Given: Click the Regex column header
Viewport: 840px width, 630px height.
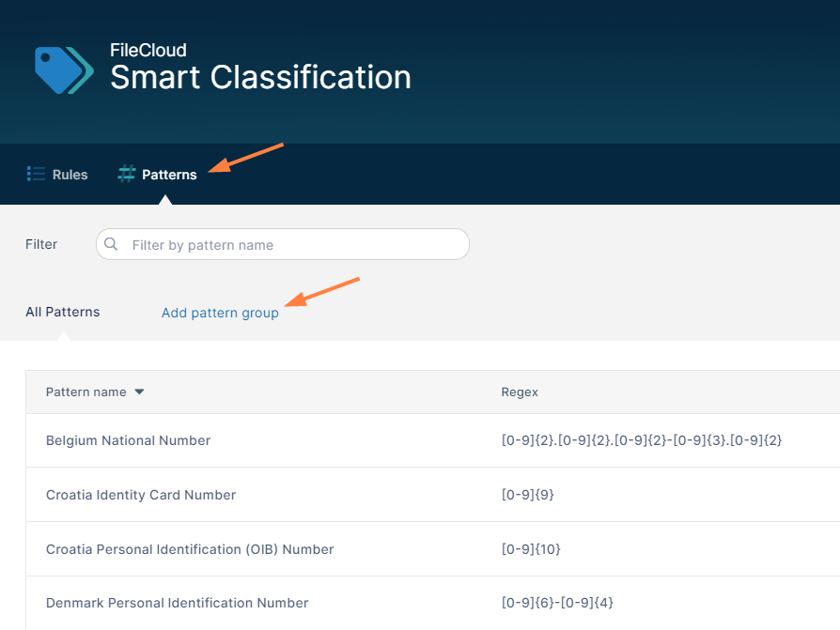Looking at the screenshot, I should click(x=520, y=392).
